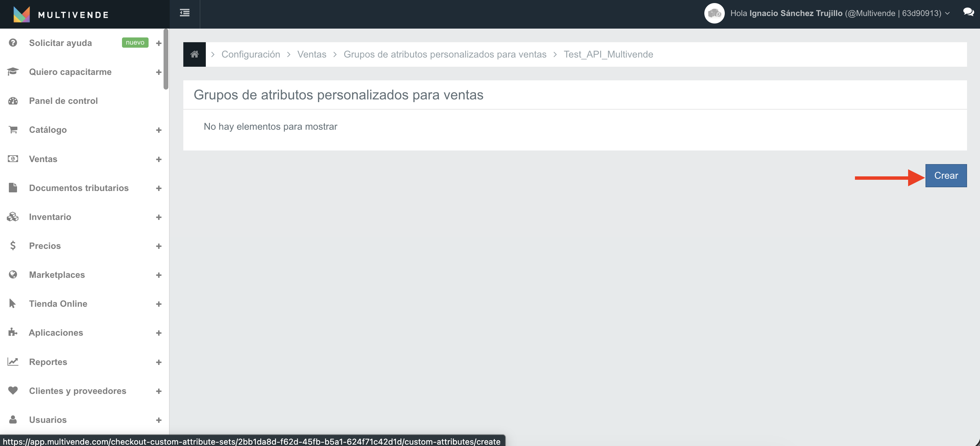Expand the Ventas menu plus sign
The width and height of the screenshot is (980, 446).
(159, 159)
